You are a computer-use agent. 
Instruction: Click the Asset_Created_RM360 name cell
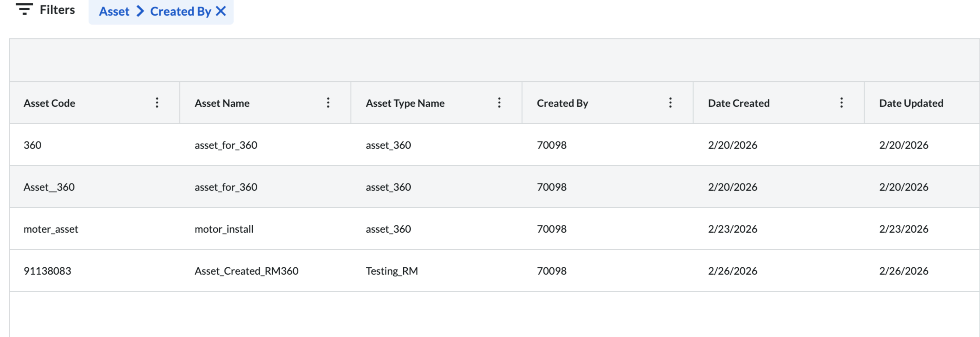coord(246,271)
